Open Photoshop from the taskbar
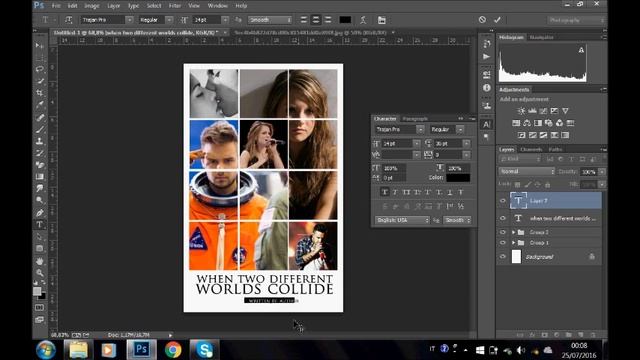 (x=141, y=350)
